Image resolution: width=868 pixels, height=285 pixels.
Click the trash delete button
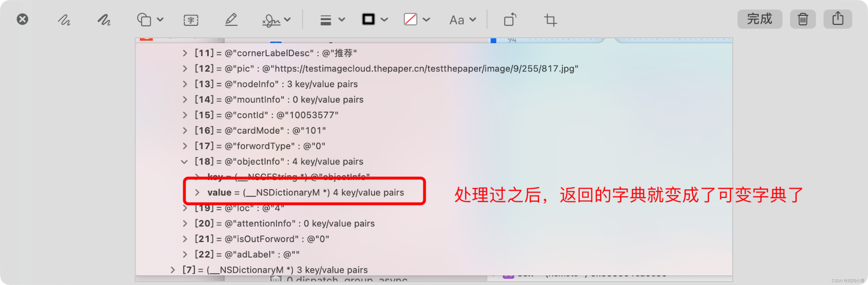(x=803, y=19)
